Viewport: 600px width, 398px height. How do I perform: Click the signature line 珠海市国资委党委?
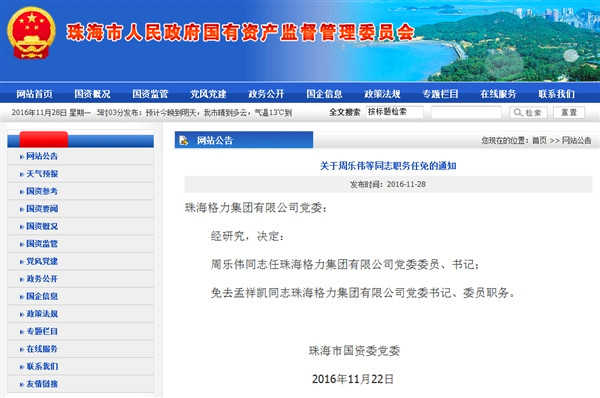tap(354, 351)
